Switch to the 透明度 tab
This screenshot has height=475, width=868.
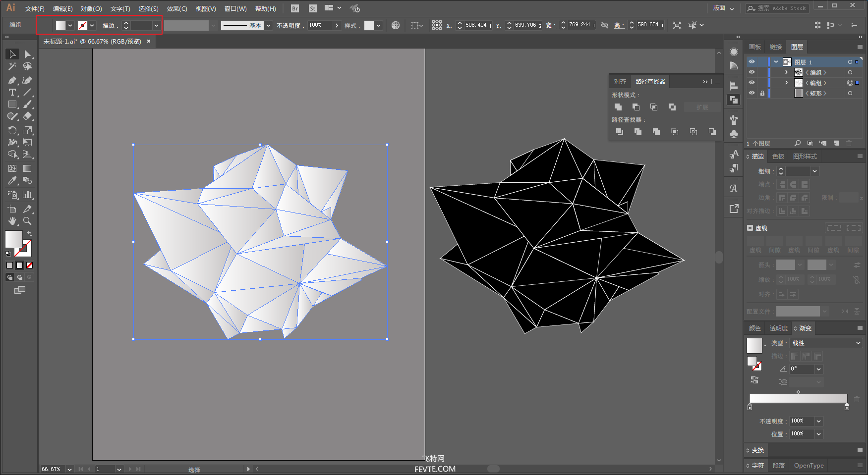[x=778, y=328]
